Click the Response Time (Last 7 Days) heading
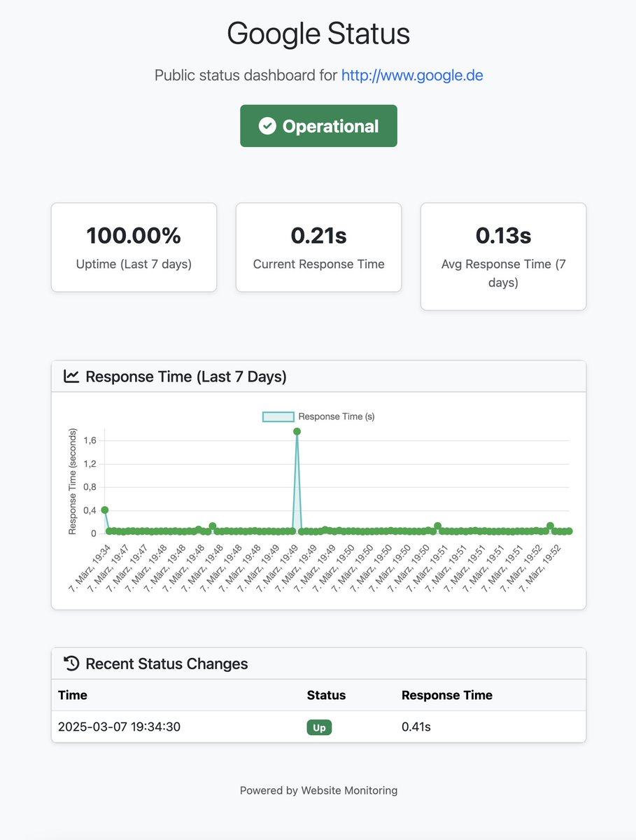 click(186, 377)
